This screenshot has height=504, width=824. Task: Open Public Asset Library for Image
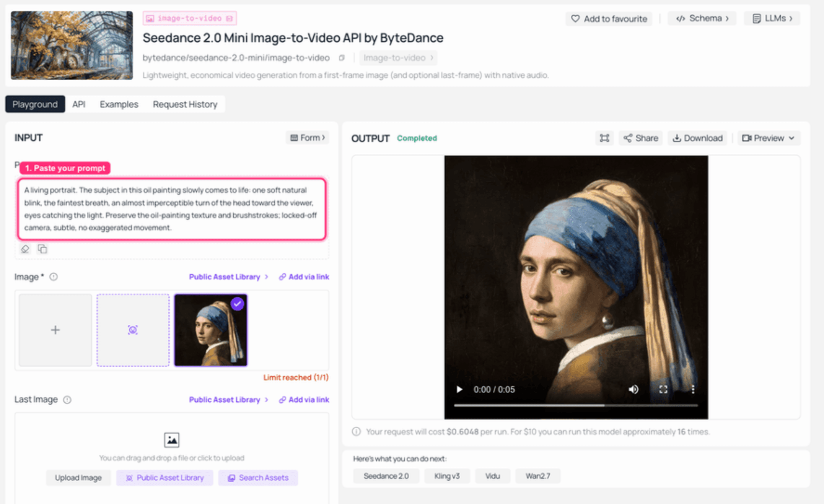228,276
